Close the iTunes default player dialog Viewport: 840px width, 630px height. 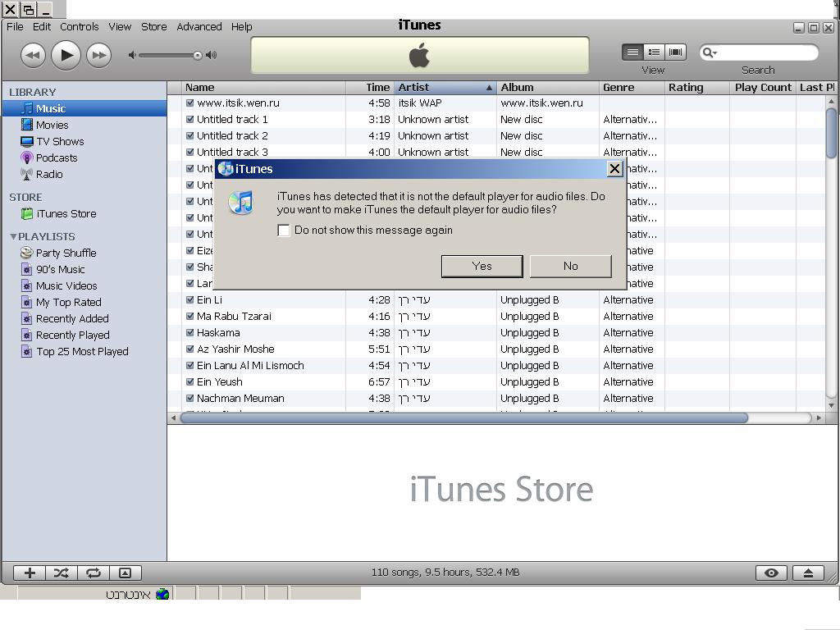(x=614, y=169)
